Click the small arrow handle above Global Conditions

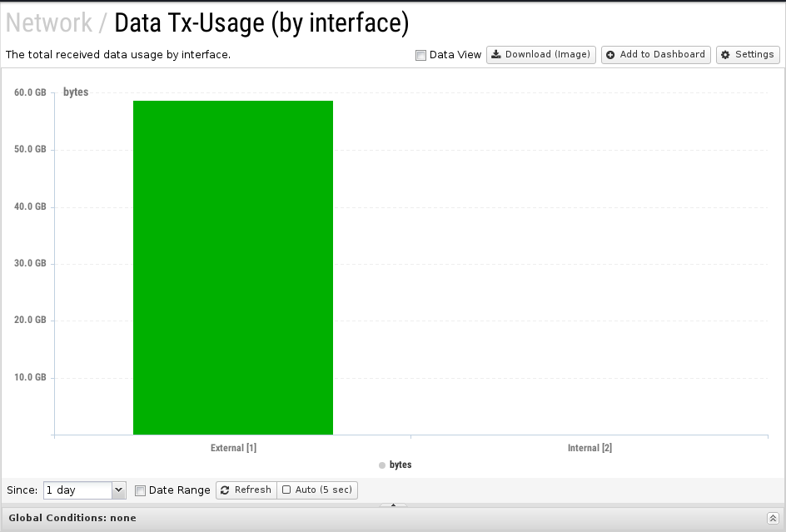coord(393,505)
